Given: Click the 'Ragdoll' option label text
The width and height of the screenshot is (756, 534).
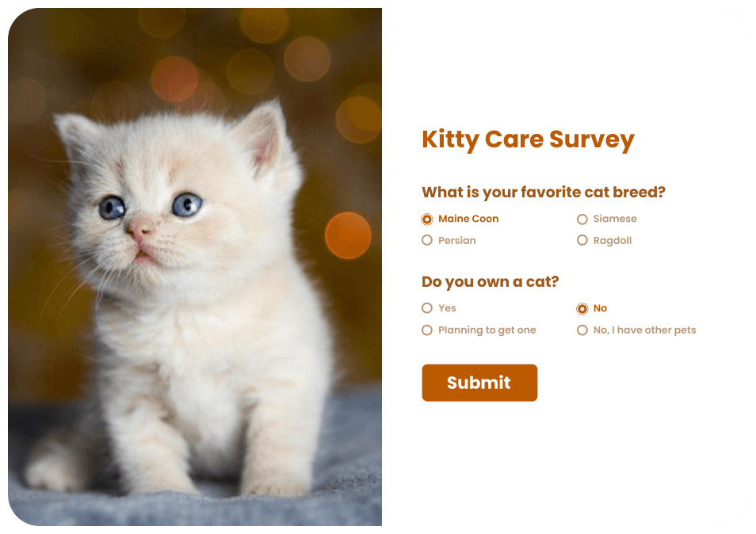Looking at the screenshot, I should [613, 240].
